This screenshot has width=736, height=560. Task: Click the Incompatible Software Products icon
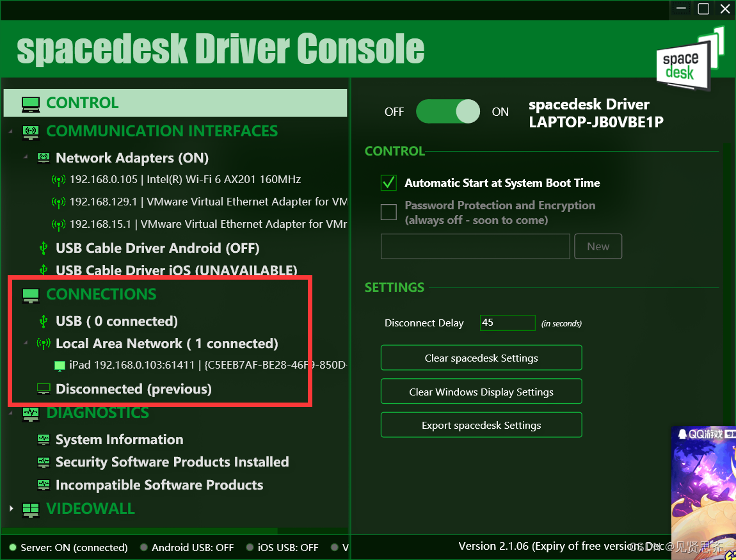coord(43,485)
